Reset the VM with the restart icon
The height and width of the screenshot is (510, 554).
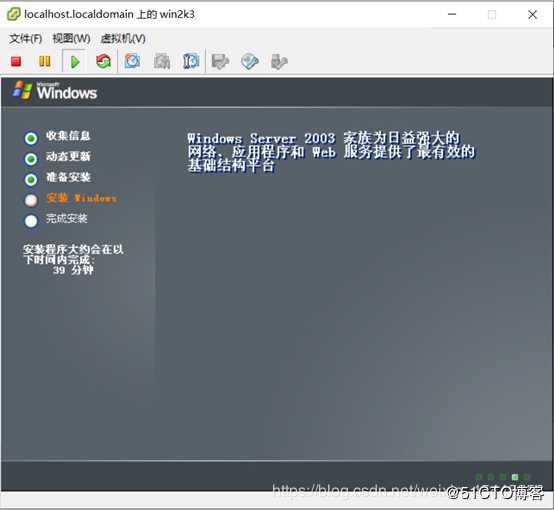coord(103,61)
